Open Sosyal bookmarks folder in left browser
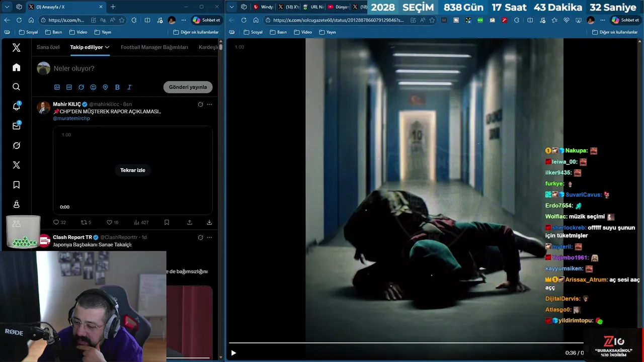The width and height of the screenshot is (644, 362). (x=28, y=32)
